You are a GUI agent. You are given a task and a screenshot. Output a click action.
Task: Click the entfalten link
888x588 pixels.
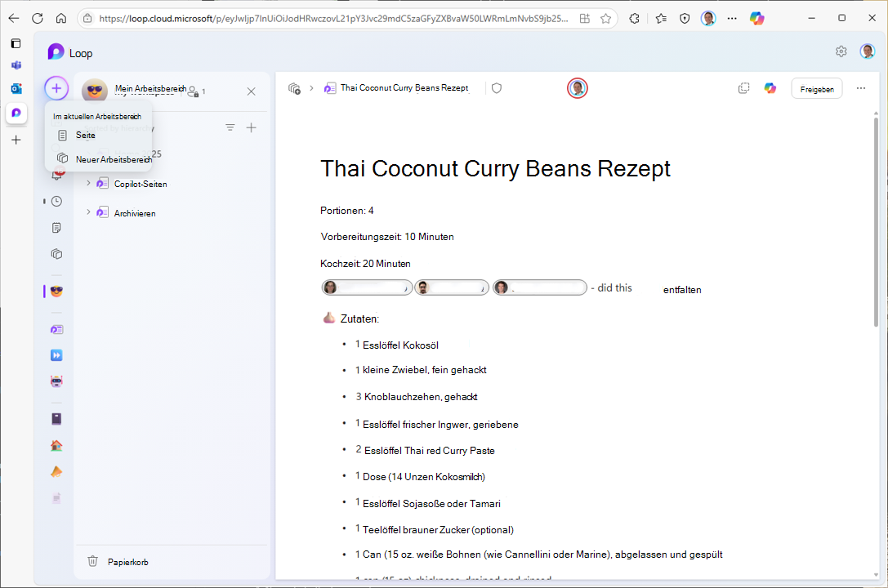(682, 290)
